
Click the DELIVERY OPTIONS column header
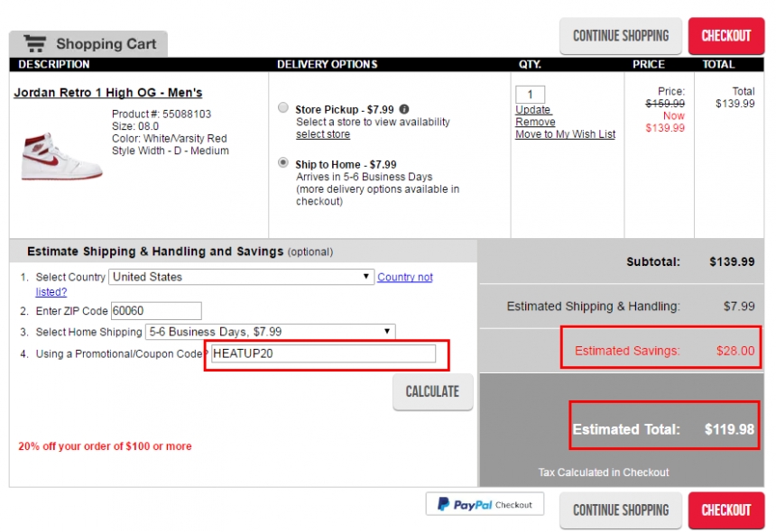328,64
